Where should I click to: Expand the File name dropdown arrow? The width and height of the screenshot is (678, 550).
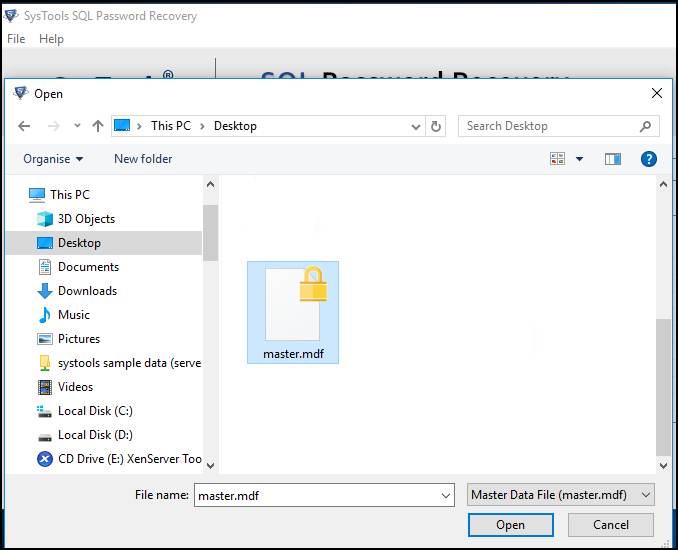[446, 496]
